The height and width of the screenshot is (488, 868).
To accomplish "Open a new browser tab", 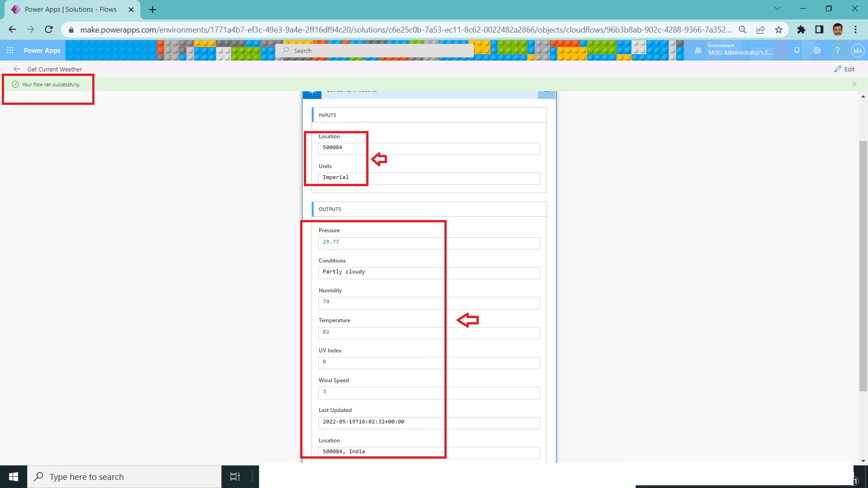I will 152,9.
